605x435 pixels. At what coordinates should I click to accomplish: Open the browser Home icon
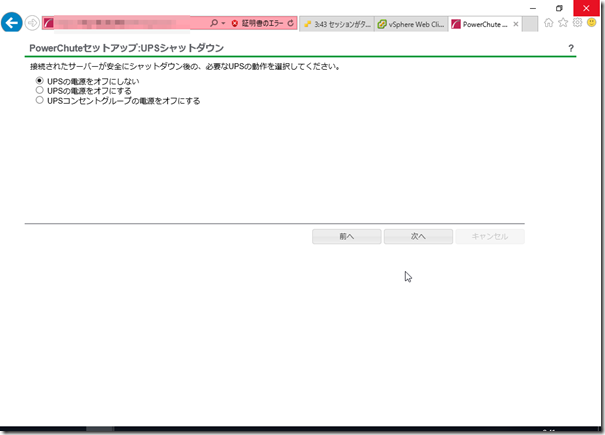[x=549, y=22]
